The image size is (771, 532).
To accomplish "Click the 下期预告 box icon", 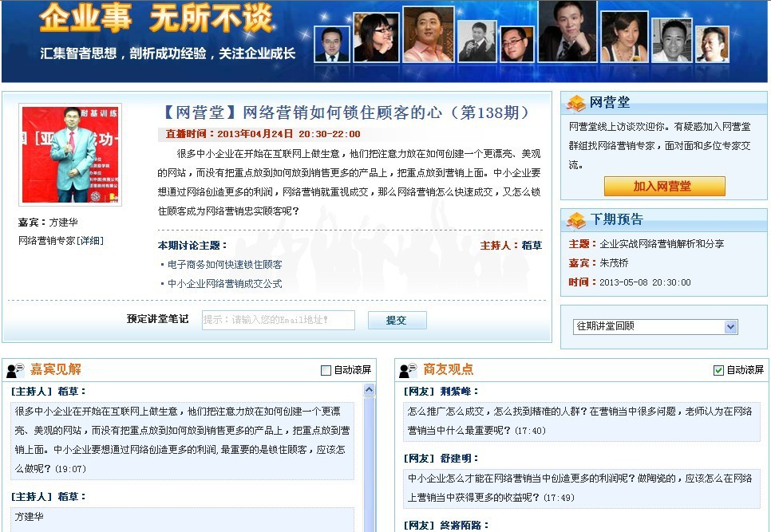I will (x=575, y=220).
